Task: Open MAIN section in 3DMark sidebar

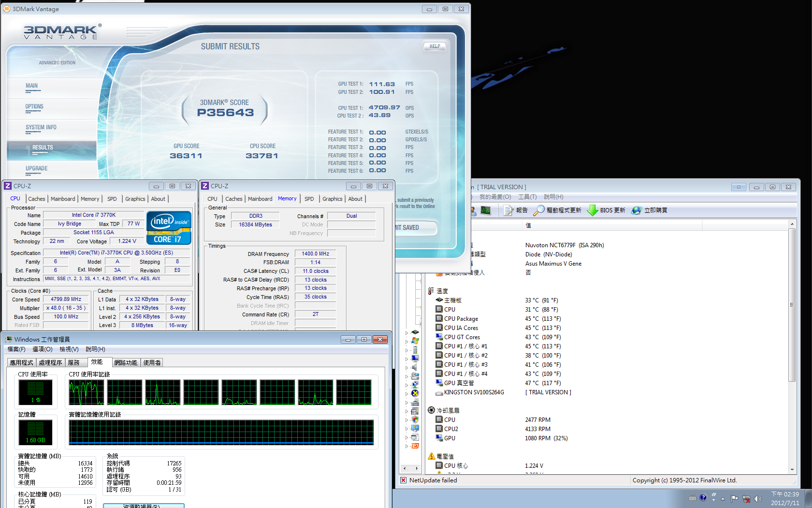Action: click(32, 86)
